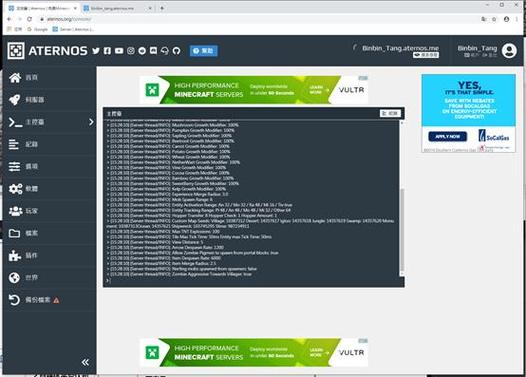
Task: Click the home icon in sidebar
Action: (15, 77)
